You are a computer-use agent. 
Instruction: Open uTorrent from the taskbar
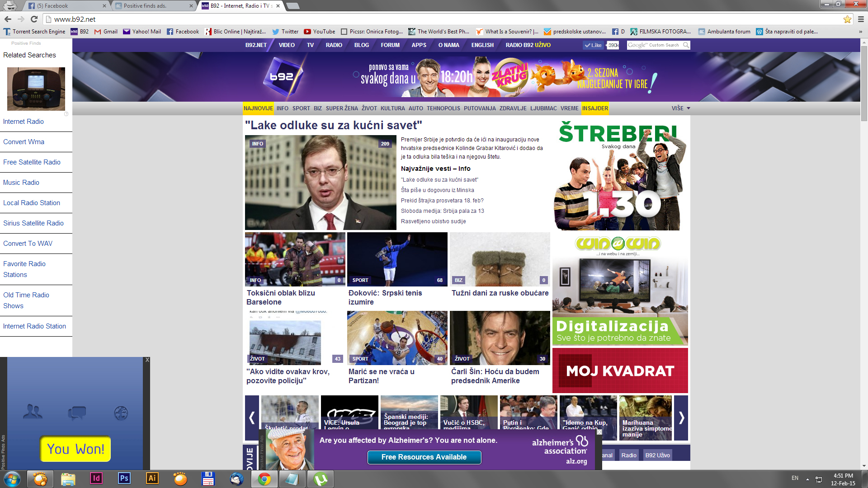click(x=321, y=479)
